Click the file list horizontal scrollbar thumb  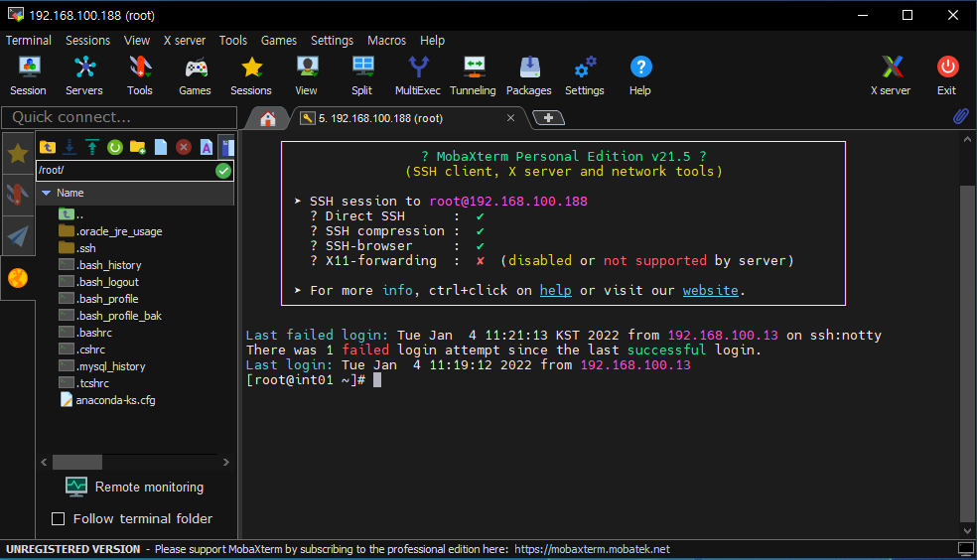(x=77, y=463)
